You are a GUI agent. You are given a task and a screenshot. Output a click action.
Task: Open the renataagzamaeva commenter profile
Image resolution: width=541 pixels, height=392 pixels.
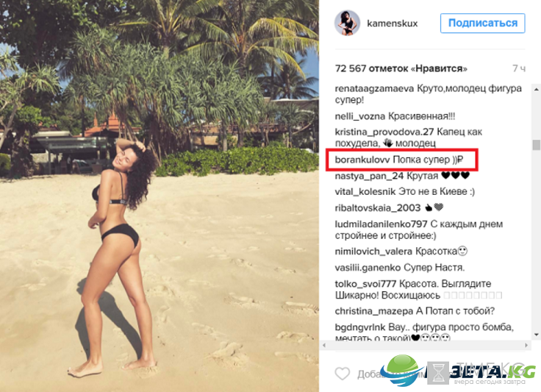click(x=374, y=88)
